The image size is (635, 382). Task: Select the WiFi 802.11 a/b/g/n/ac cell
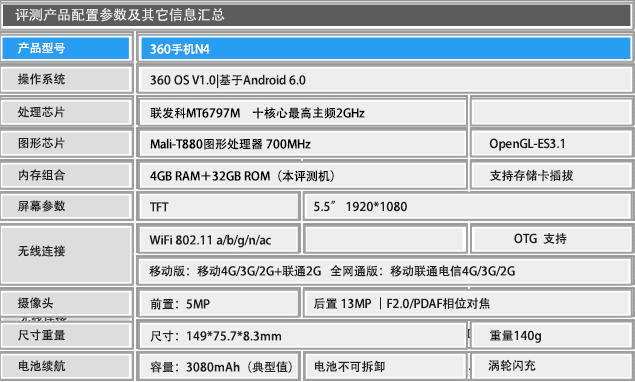[x=219, y=239]
